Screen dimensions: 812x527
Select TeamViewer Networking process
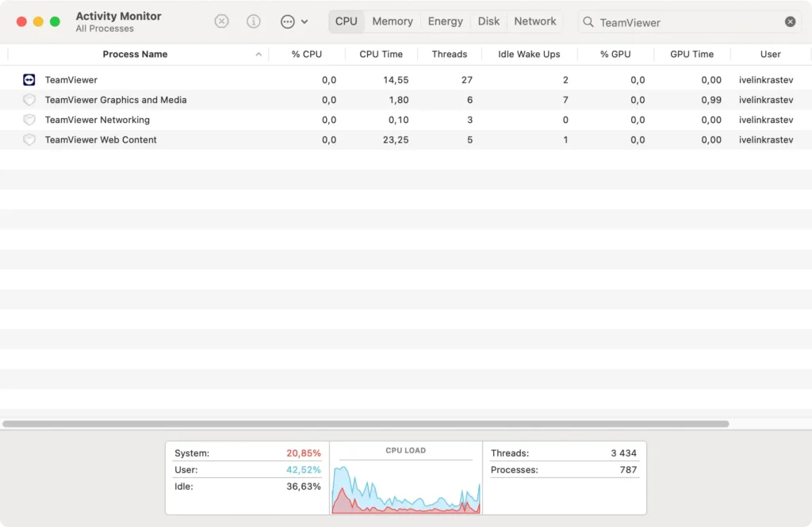[x=406, y=120]
